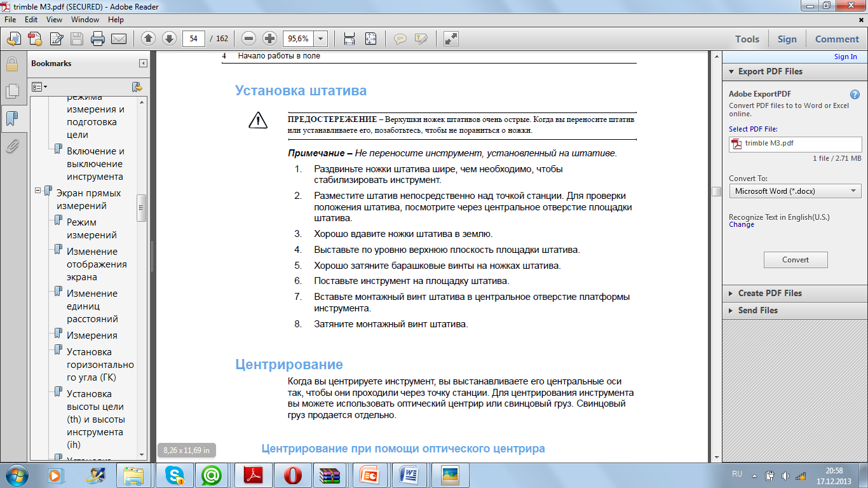This screenshot has width=868, height=488.
Task: Switch to the Tools pane
Action: [747, 39]
